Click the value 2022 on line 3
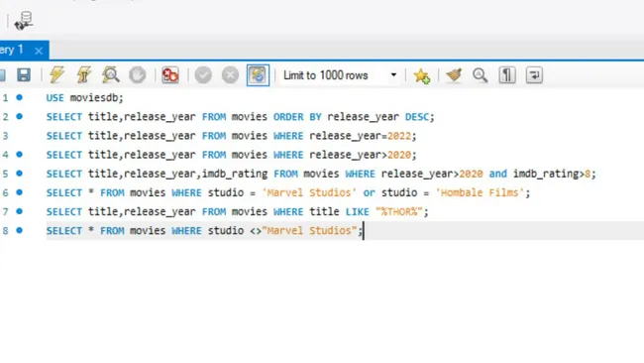 tap(399, 136)
